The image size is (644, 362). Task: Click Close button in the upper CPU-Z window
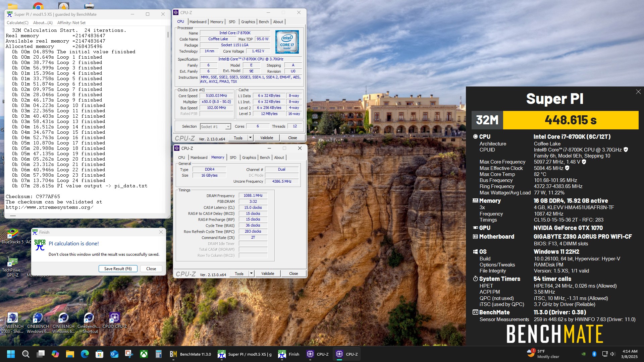(x=292, y=138)
